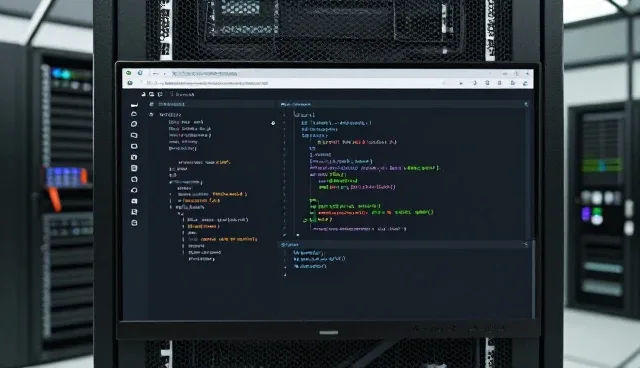
Task: Click the small round marker icon in the left code panel
Action: pyautogui.click(x=273, y=123)
